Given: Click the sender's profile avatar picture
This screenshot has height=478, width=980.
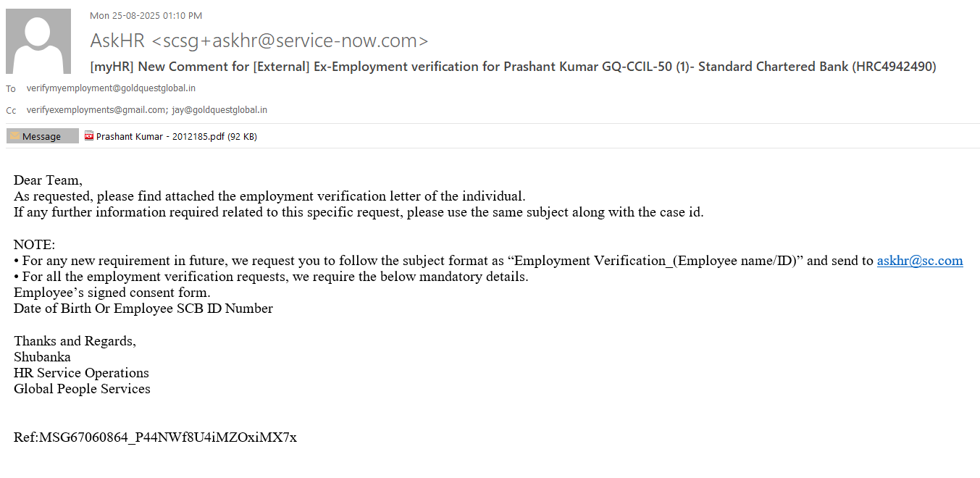Looking at the screenshot, I should [x=38, y=41].
